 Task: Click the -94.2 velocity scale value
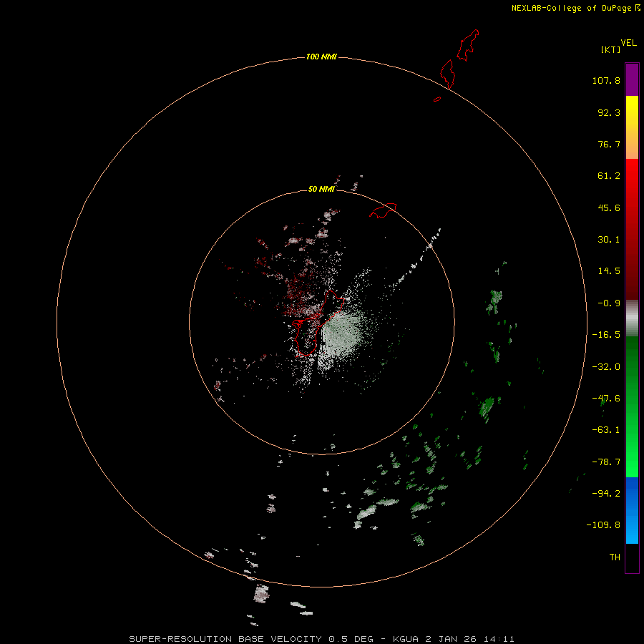(606, 494)
